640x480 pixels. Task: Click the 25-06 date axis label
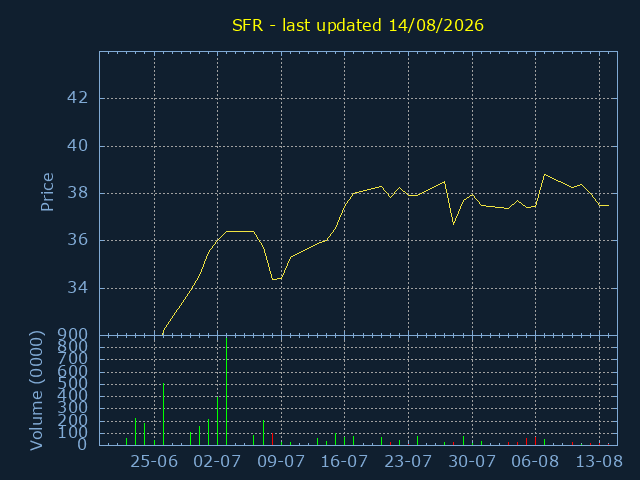coord(154,462)
